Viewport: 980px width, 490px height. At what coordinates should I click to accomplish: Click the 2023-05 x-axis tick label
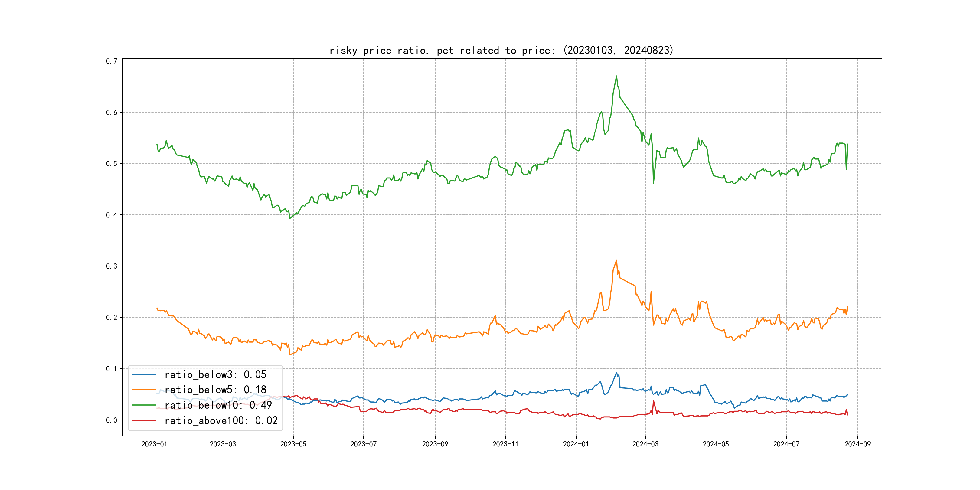pos(293,444)
